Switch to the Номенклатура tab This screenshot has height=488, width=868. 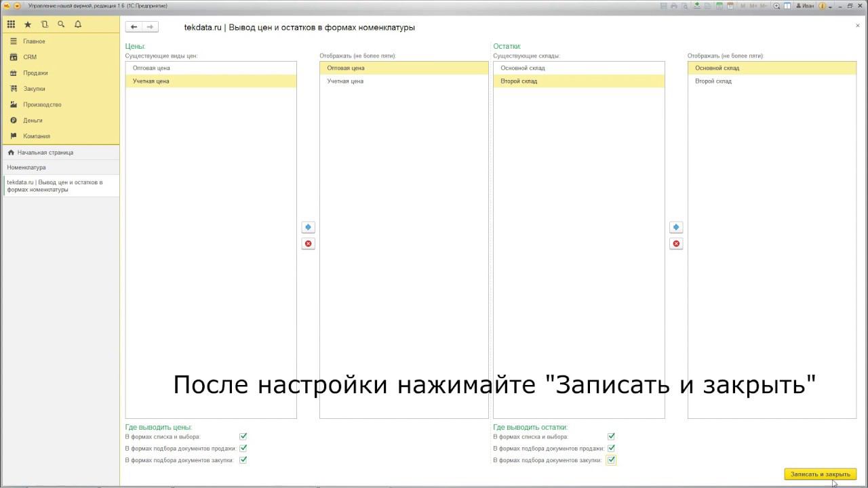pos(61,167)
